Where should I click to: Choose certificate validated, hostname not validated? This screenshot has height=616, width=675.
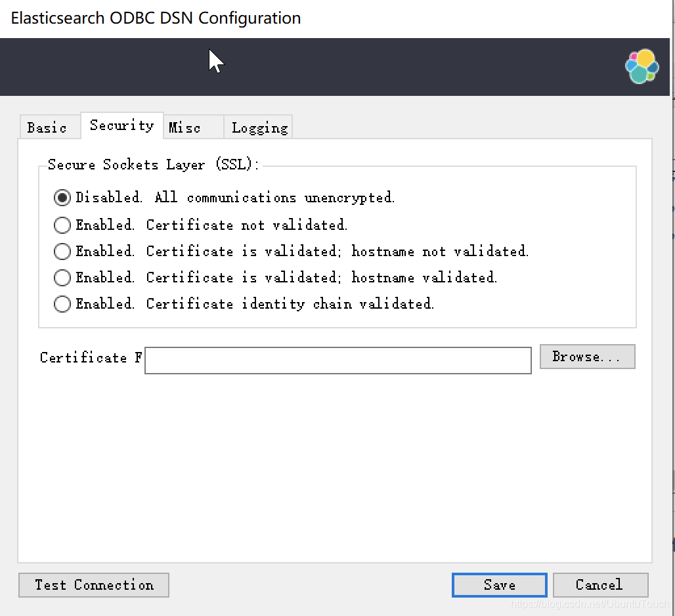[62, 252]
